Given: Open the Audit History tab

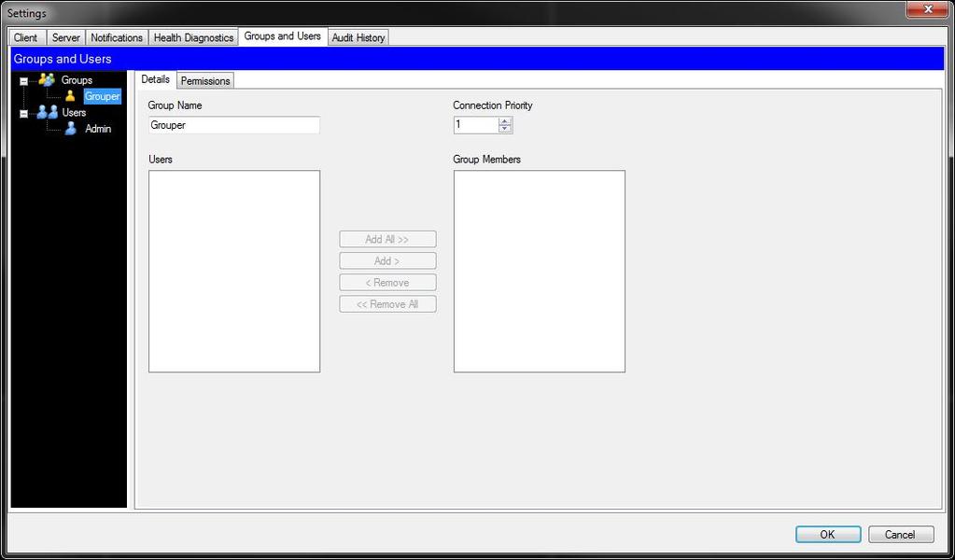Looking at the screenshot, I should [358, 37].
